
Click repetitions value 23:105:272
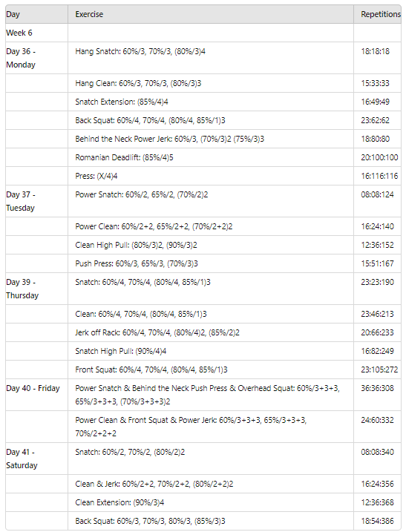379,370
